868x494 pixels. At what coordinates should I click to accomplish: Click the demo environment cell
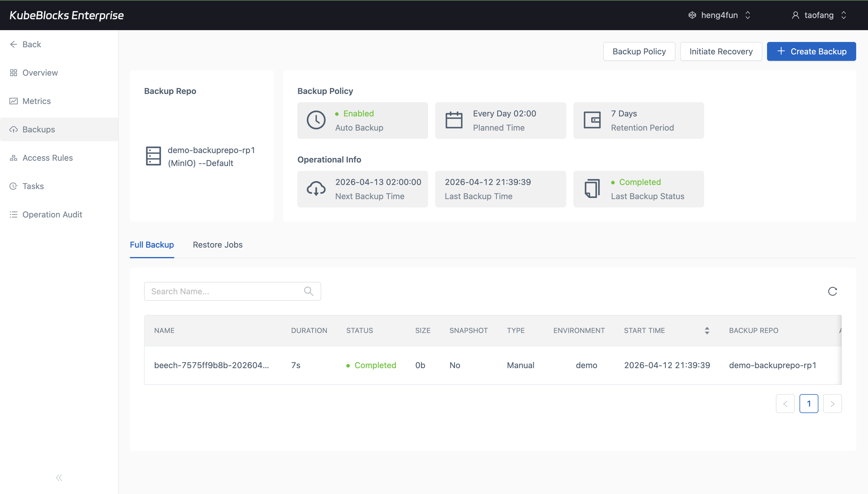click(x=586, y=365)
